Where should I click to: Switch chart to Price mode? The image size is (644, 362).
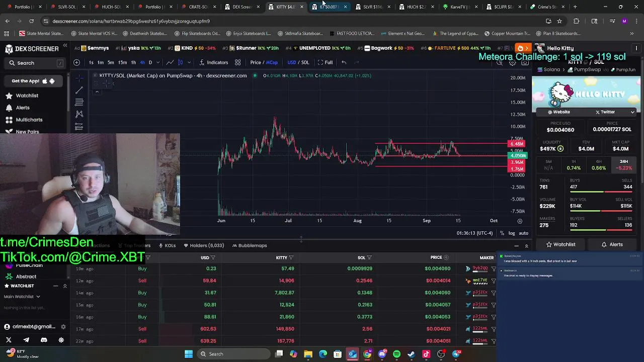click(256, 62)
